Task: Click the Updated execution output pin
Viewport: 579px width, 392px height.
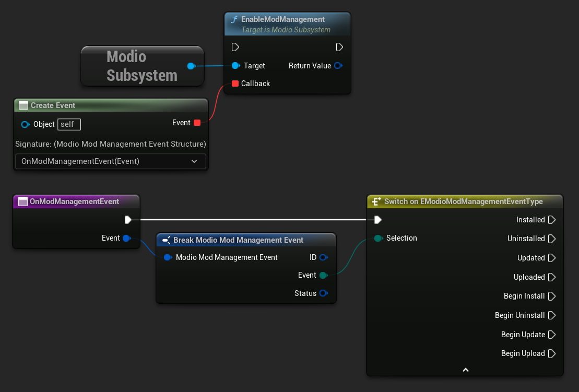Action: click(x=552, y=258)
